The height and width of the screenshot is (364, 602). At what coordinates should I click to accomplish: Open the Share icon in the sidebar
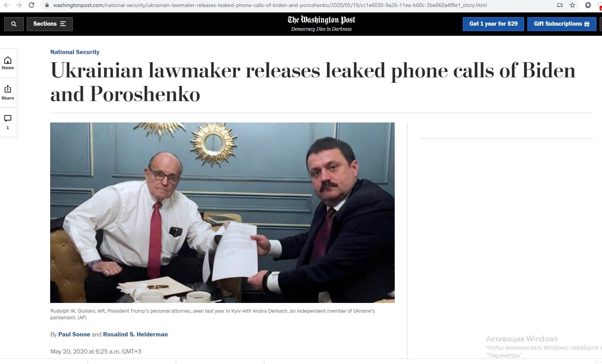pos(8,93)
